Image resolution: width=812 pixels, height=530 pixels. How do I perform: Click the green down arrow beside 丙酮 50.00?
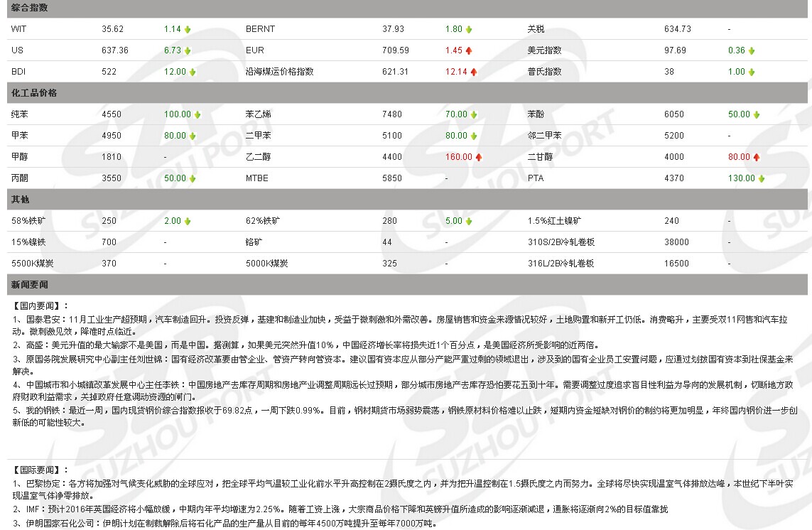pos(193,179)
